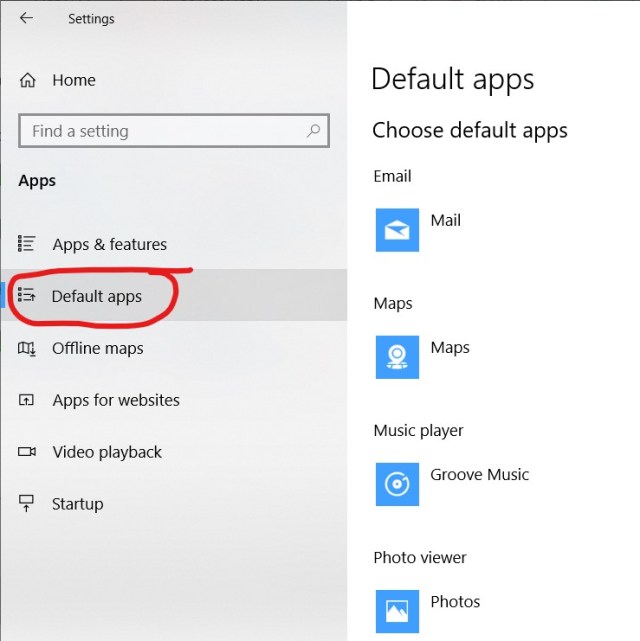Select Default apps in the sidebar
The width and height of the screenshot is (640, 641).
pos(97,296)
